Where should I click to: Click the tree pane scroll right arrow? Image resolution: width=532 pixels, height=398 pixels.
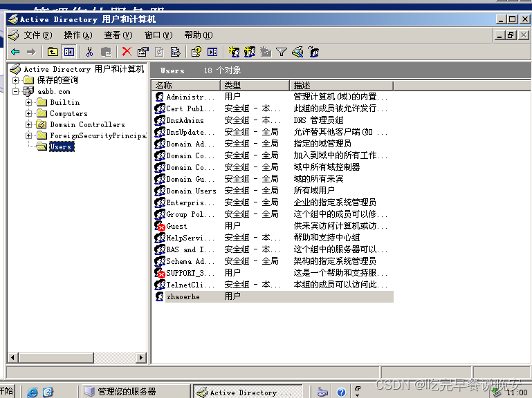(141, 357)
